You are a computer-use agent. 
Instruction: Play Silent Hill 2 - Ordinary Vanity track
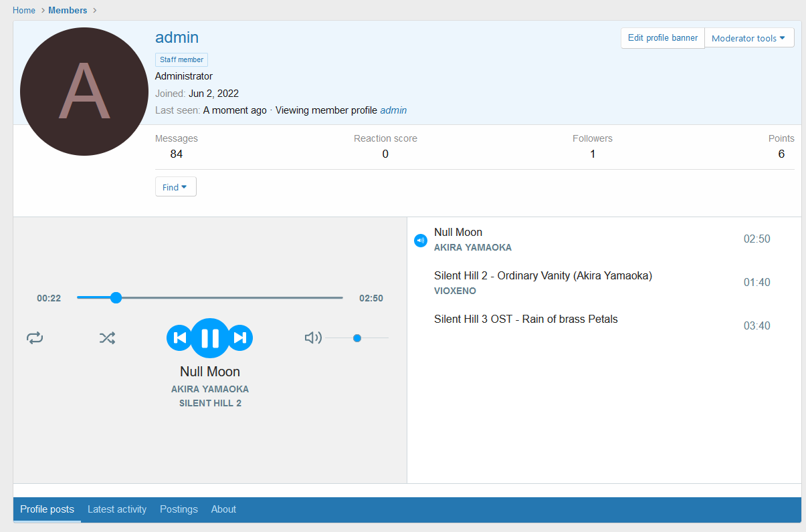[542, 276]
